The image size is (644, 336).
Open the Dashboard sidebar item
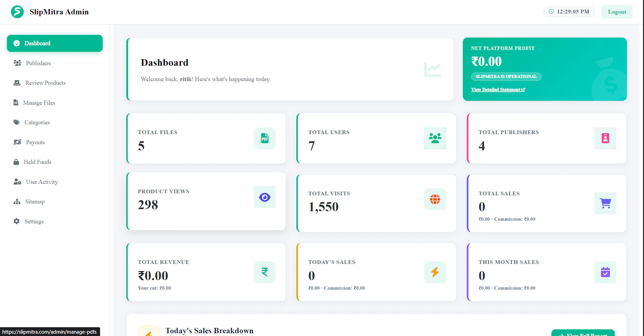(x=55, y=43)
